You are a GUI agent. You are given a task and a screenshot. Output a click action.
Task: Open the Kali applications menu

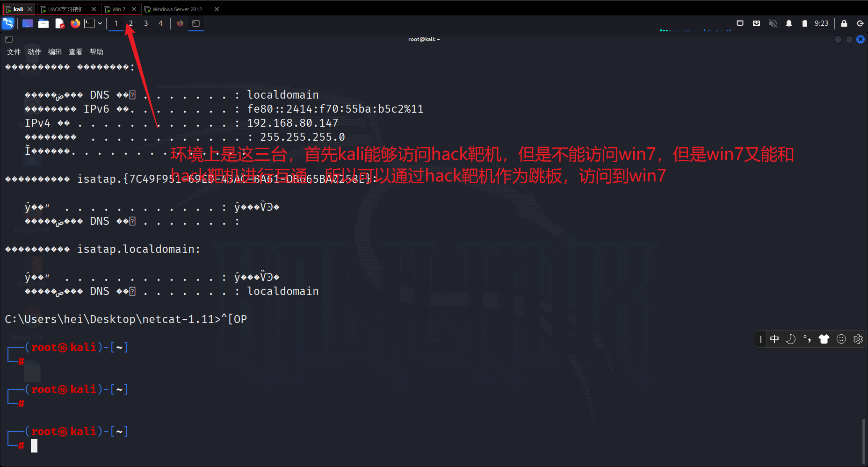8,23
